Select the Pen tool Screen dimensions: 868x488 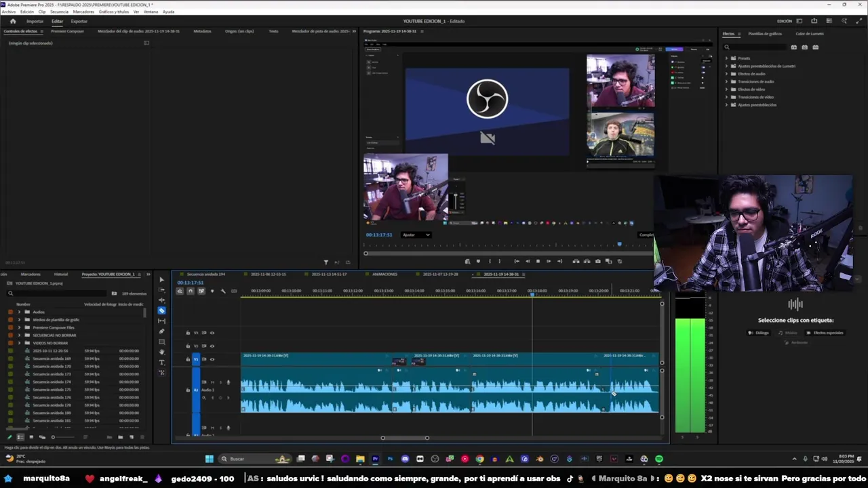coord(161,331)
